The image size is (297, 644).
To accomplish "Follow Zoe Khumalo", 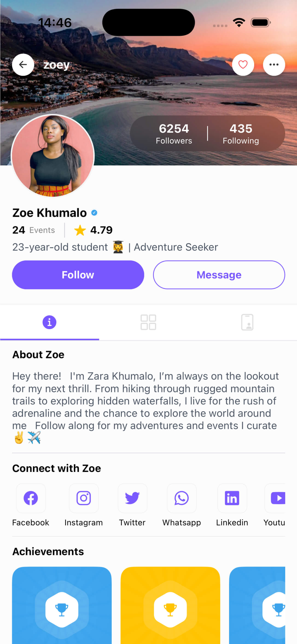I will pos(78,275).
